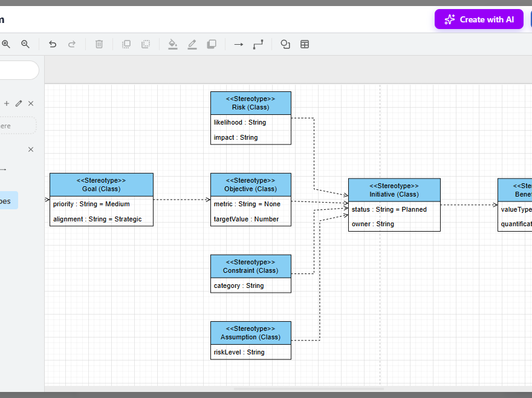Open the arrow connection style dropdown
This screenshot has height=398, width=532.
(x=238, y=44)
